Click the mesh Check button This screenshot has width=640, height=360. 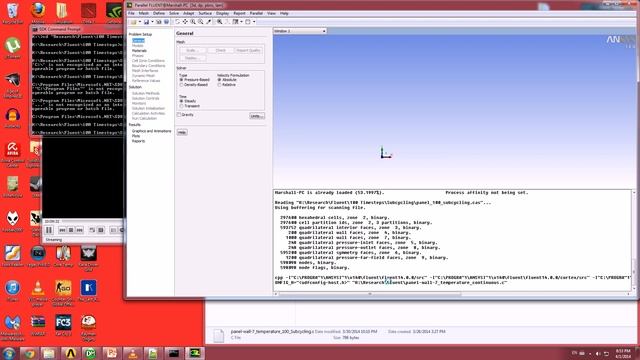click(x=220, y=51)
